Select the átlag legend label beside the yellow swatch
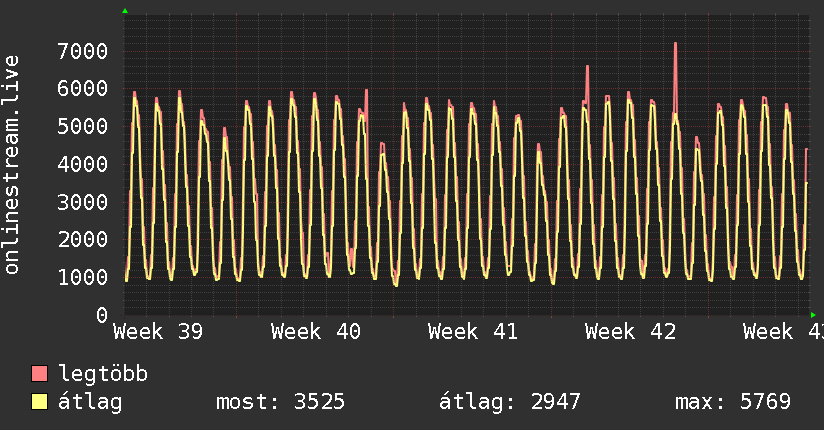The height and width of the screenshot is (430, 824). (90, 402)
